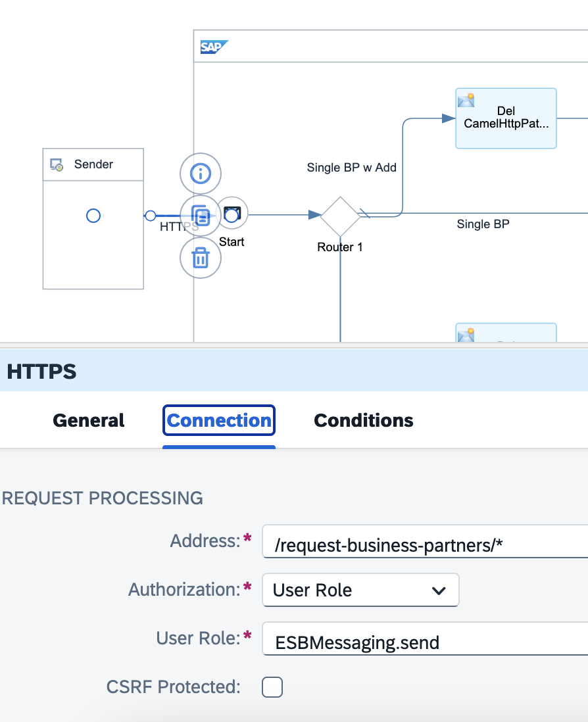Open the Conditions tab
The image size is (588, 722).
(x=363, y=420)
